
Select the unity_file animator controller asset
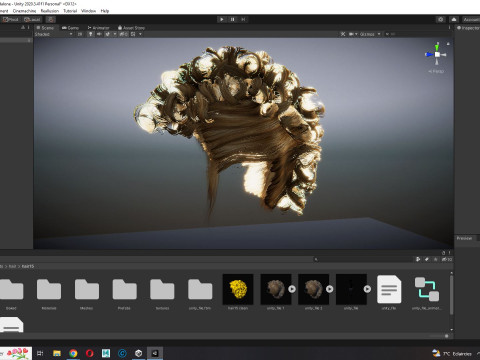[x=427, y=289]
